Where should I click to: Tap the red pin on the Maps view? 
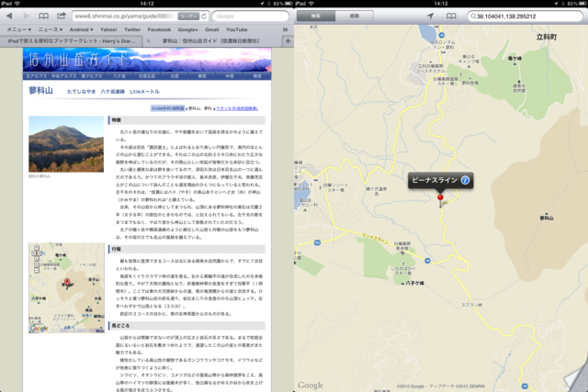pos(440,198)
